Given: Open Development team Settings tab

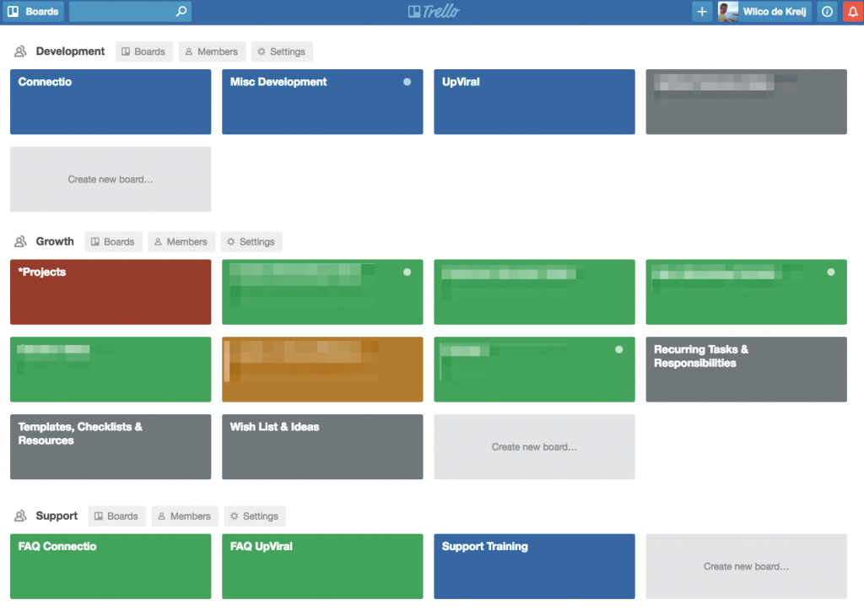Looking at the screenshot, I should click(x=282, y=51).
